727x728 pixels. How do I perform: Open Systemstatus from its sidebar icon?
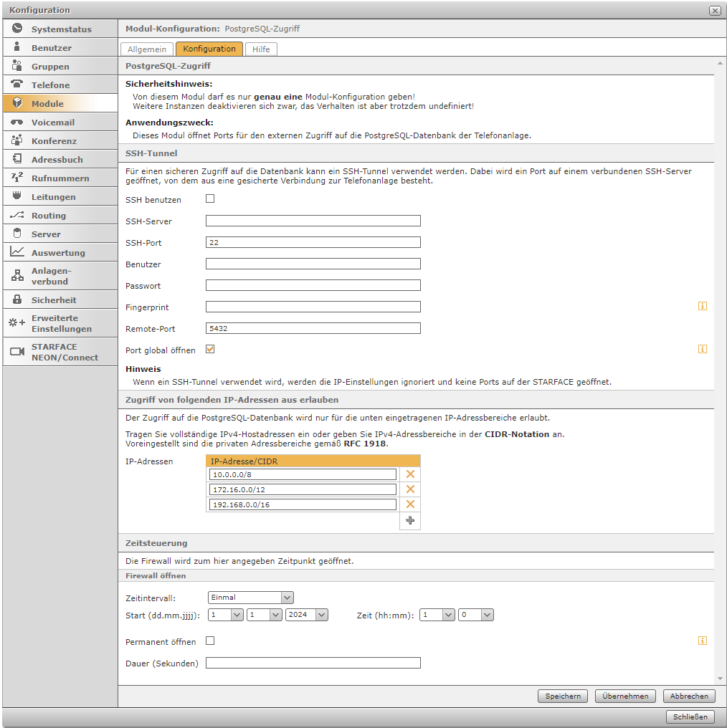pyautogui.click(x=17, y=29)
